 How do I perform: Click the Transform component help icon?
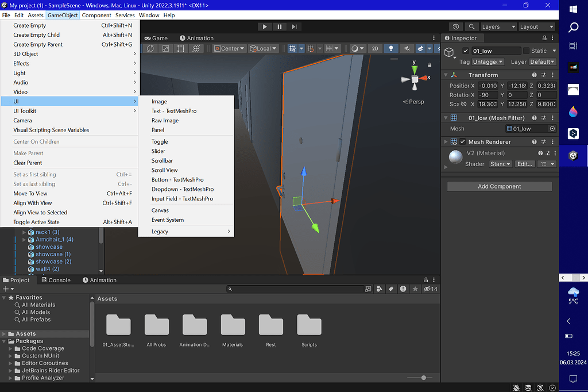534,75
